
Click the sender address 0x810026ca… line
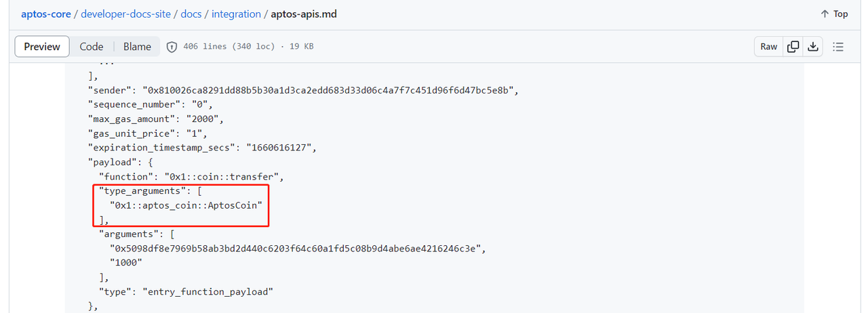coord(304,90)
